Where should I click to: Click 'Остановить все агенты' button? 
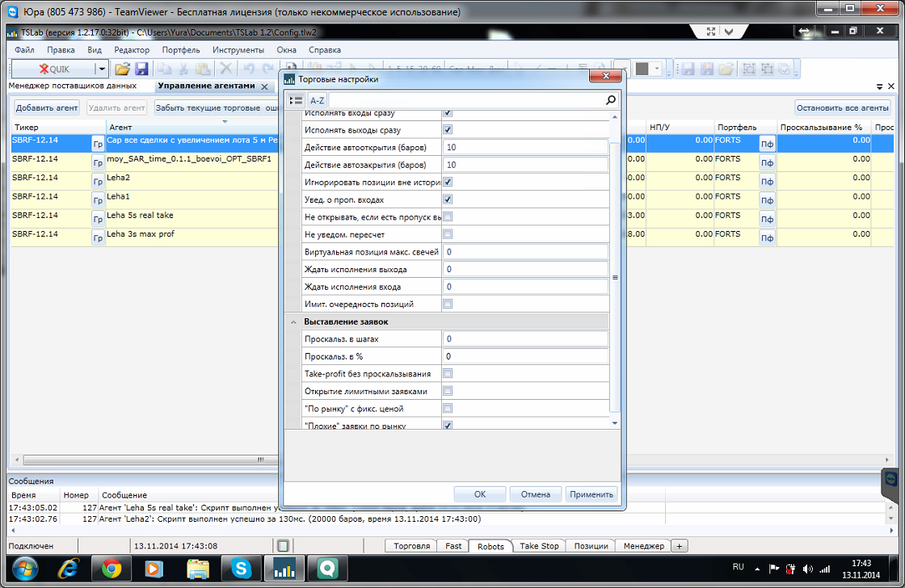click(843, 107)
